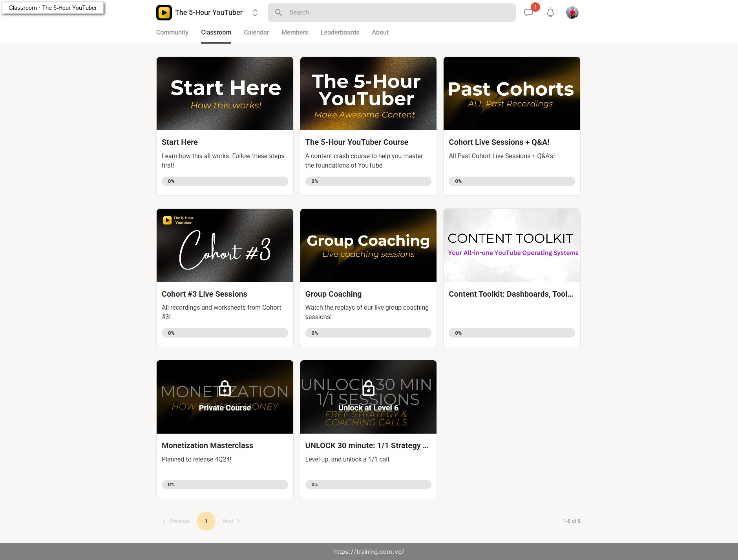Screen dimensions: 738x560
Task: Click the Start Here progress bar
Action: (225, 181)
